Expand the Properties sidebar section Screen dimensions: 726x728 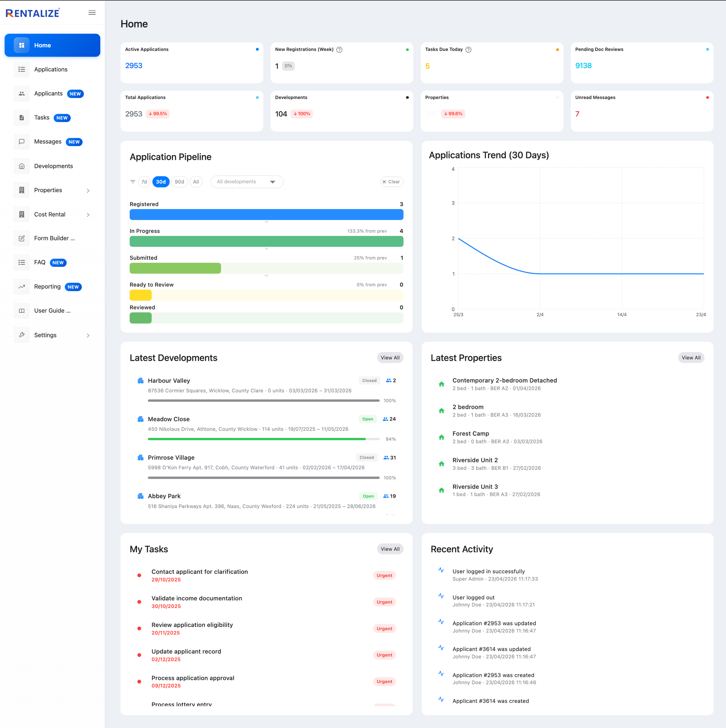tap(88, 190)
